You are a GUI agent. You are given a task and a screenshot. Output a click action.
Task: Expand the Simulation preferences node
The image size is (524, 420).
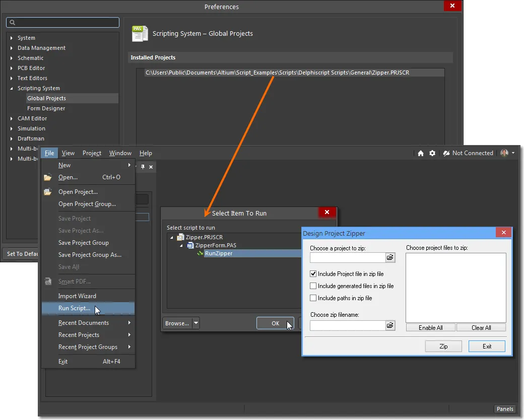click(12, 128)
